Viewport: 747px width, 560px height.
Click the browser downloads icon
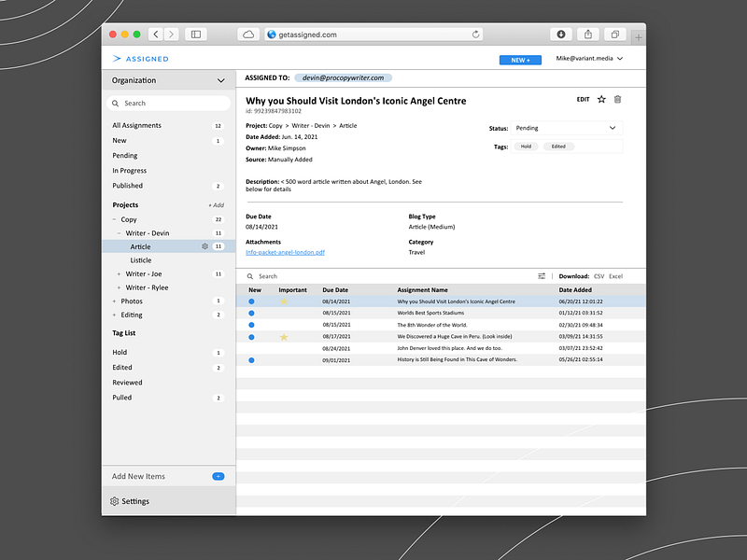point(561,35)
